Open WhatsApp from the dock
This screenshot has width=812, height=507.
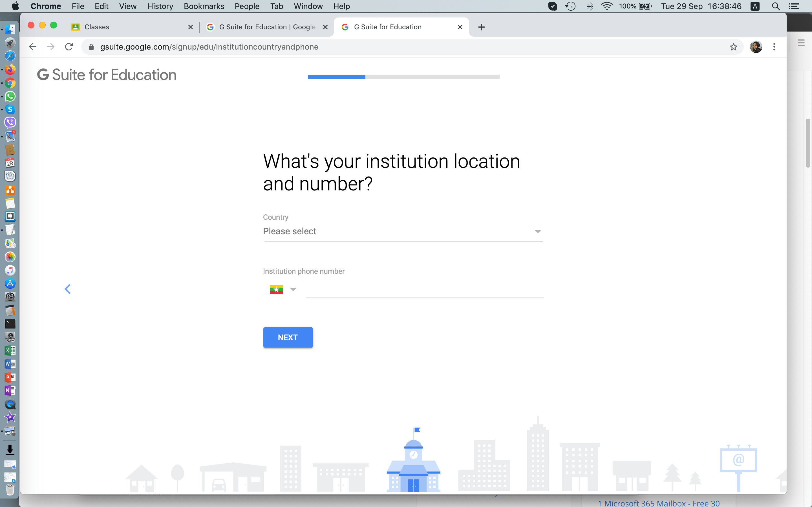point(10,96)
